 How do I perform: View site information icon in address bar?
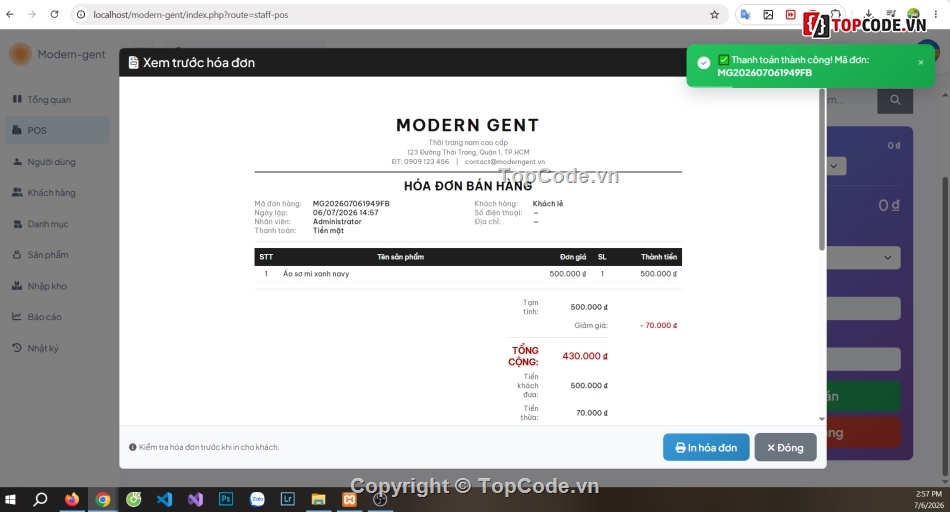point(81,15)
